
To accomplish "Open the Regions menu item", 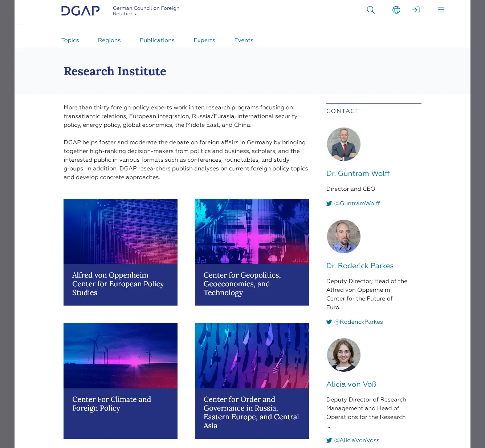I will tap(109, 40).
